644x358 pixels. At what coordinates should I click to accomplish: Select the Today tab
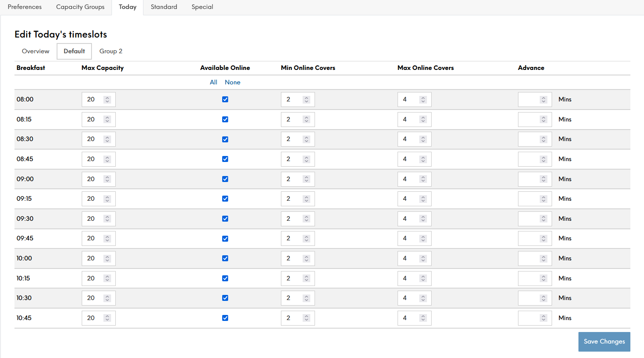pos(128,7)
